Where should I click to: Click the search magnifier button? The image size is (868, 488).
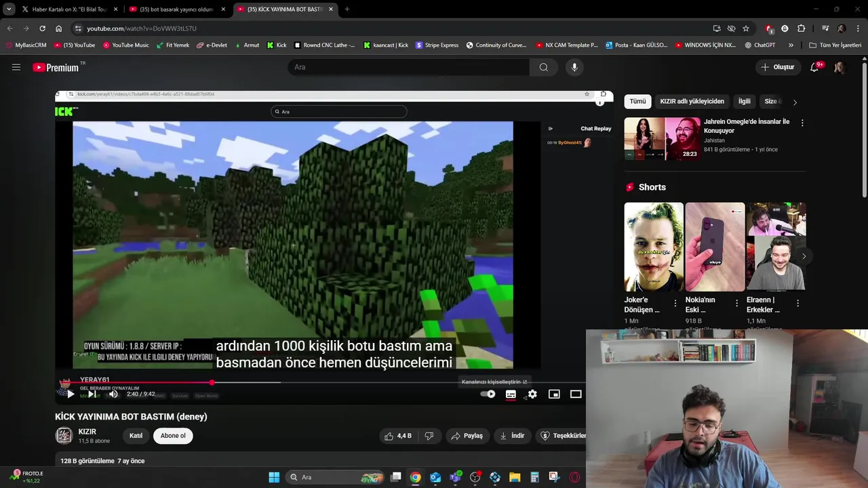point(543,67)
